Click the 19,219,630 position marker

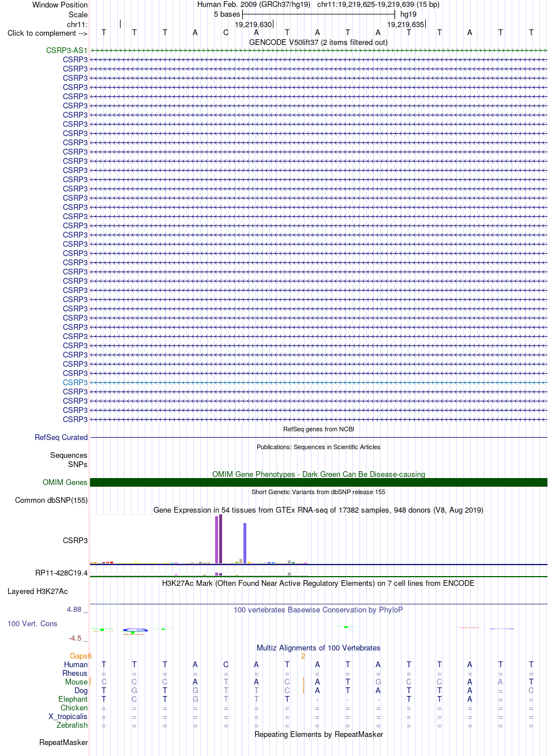(x=253, y=25)
